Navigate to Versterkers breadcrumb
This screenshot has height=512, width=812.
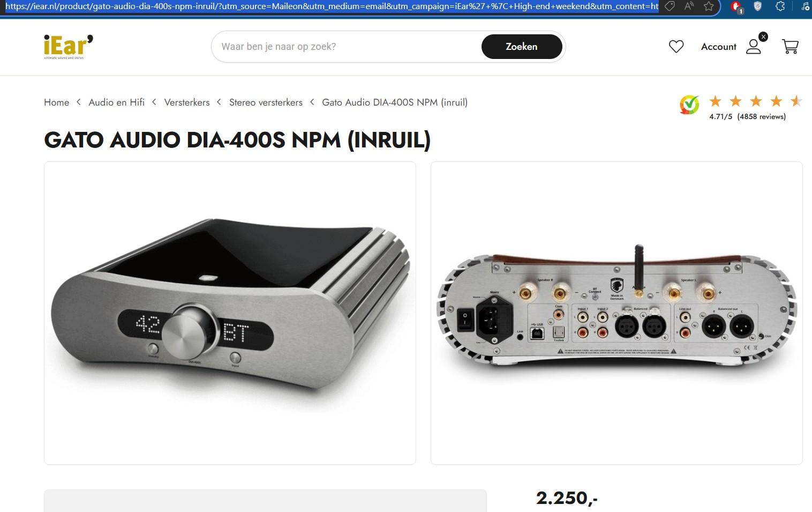coord(187,102)
